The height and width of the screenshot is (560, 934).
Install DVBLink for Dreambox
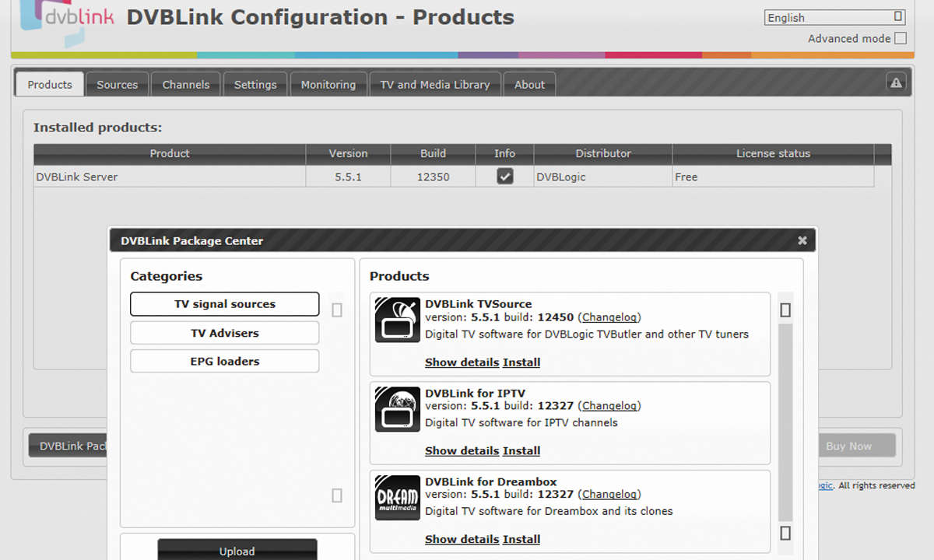(521, 540)
